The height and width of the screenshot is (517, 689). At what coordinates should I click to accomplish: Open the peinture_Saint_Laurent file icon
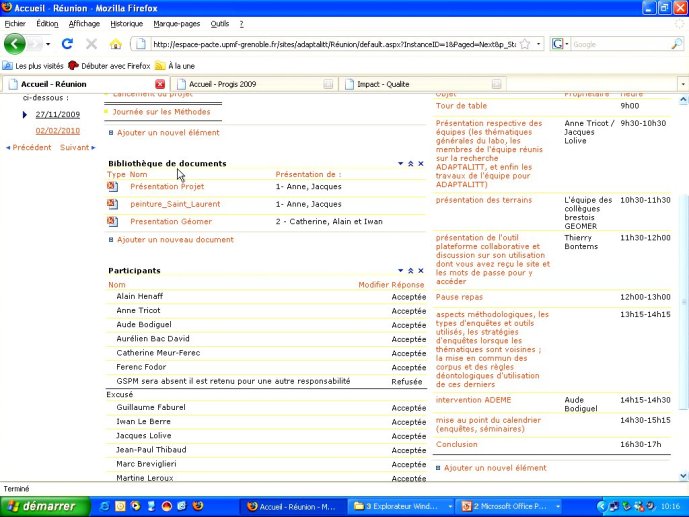112,204
